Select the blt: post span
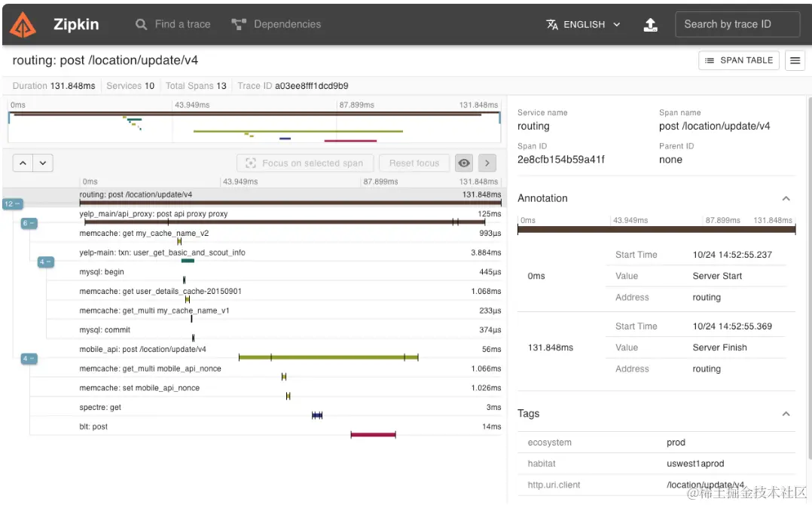Image resolution: width=812 pixels, height=505 pixels. [x=290, y=430]
